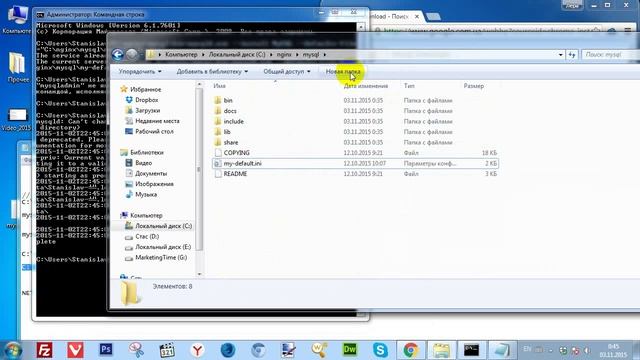Expand the breadcrumb arrow after nginx

[x=297, y=55]
